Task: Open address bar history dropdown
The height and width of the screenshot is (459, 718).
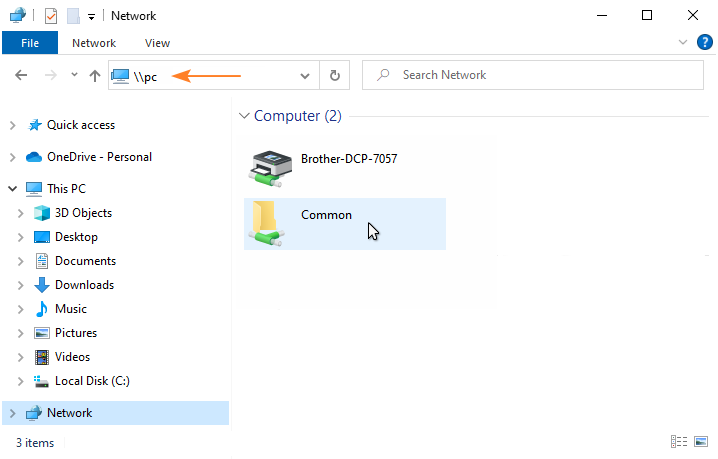Action: 305,75
